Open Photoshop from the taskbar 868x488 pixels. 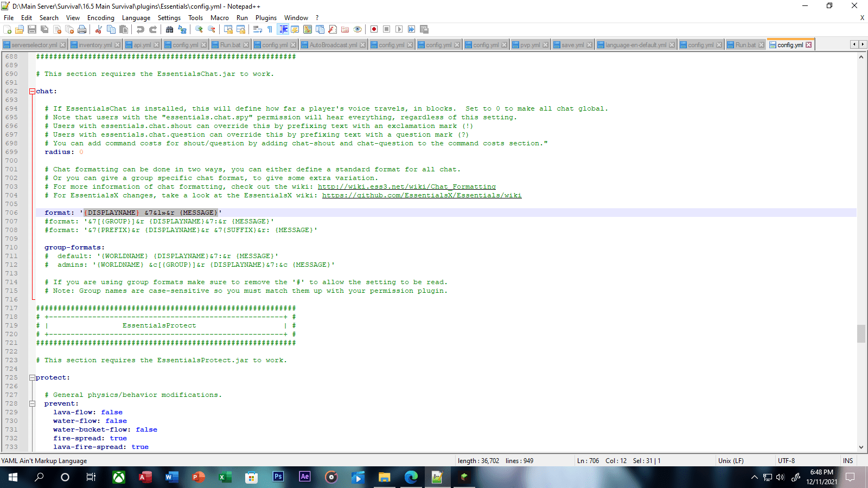coord(278,477)
